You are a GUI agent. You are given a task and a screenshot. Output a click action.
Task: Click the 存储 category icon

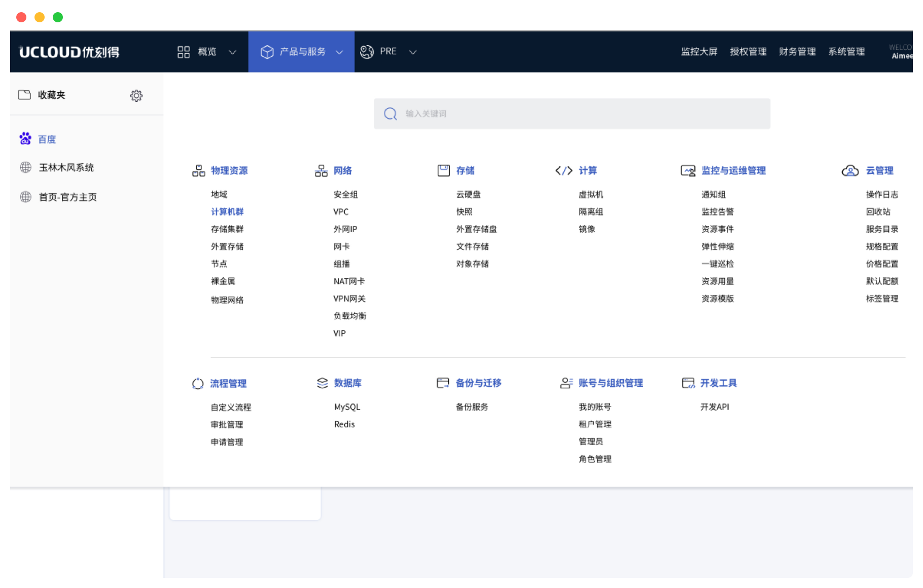[444, 170]
